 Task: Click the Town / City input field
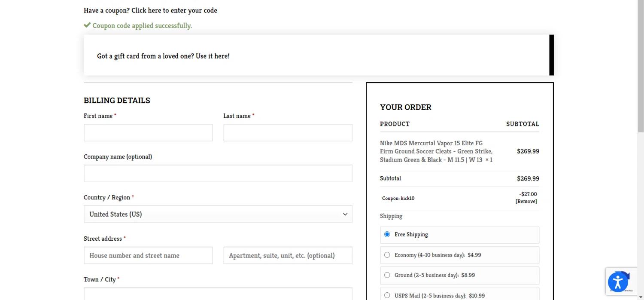click(x=218, y=294)
